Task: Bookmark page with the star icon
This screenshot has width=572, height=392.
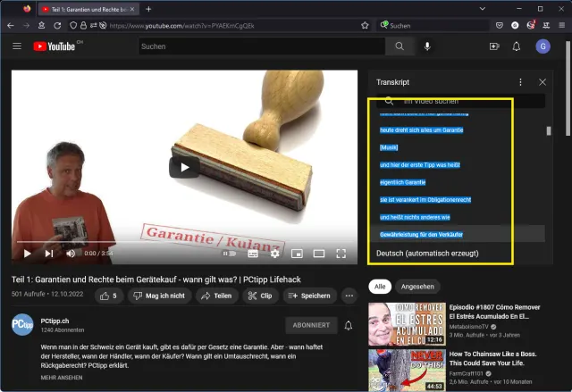Action: [365, 26]
